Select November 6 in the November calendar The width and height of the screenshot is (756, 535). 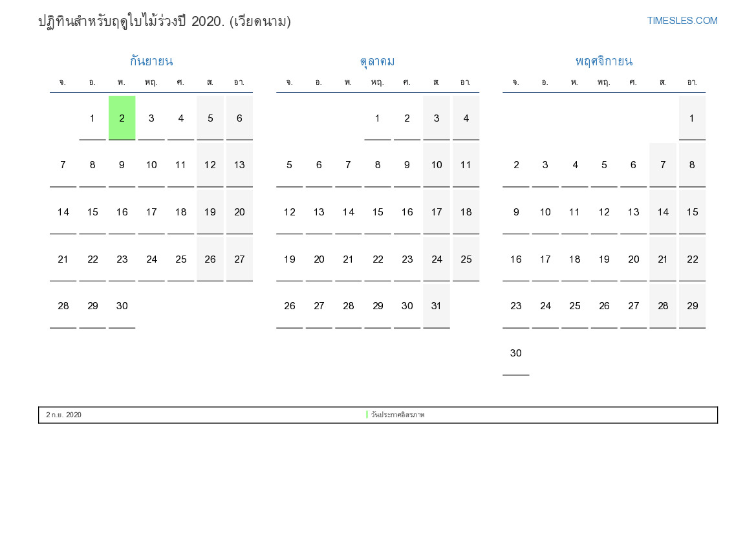point(633,165)
